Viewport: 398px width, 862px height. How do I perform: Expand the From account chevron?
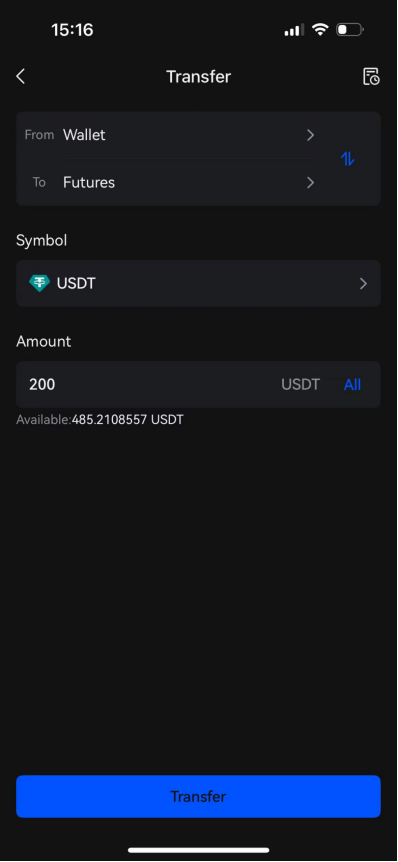[310, 135]
